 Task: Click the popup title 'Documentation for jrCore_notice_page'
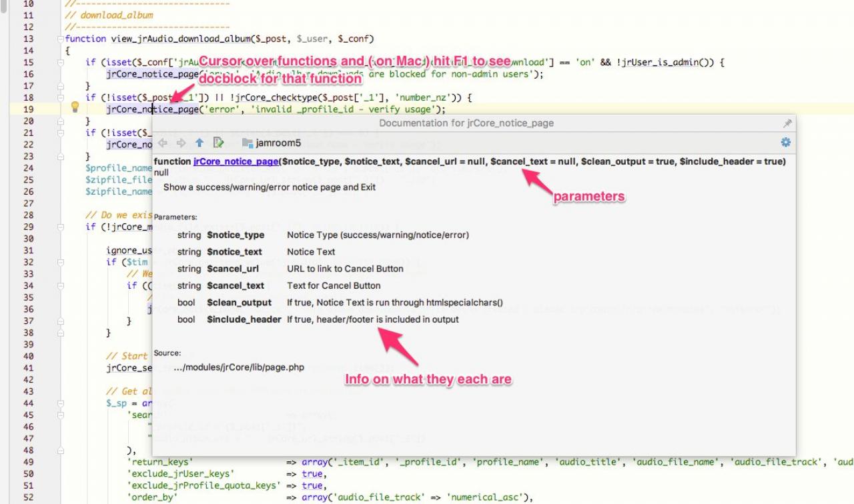(x=466, y=123)
